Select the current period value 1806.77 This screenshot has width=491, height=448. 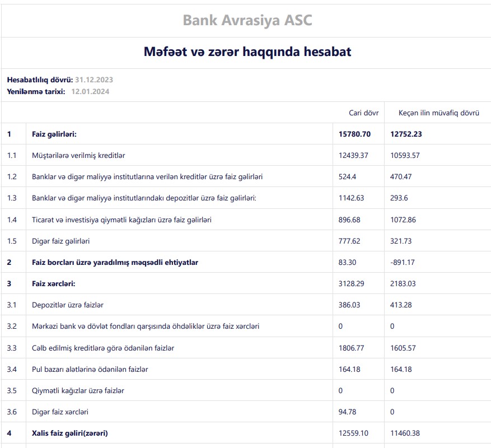351,348
